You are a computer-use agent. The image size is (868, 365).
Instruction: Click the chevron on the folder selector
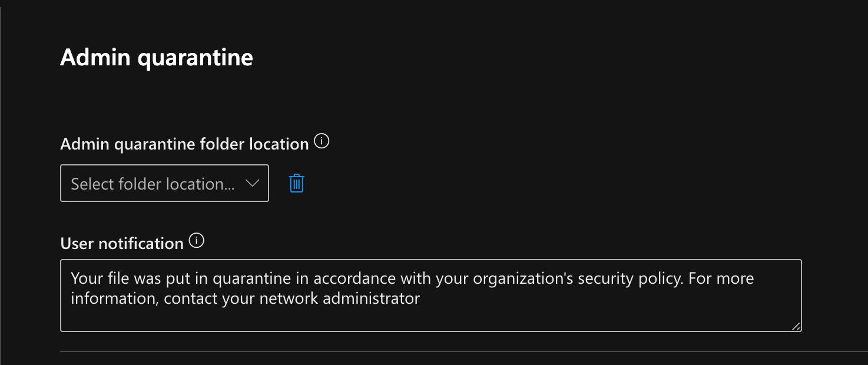tap(252, 183)
